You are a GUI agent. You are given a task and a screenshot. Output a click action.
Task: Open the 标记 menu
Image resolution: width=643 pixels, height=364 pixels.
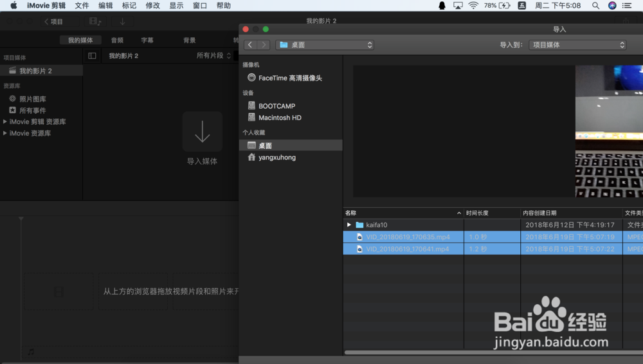(129, 5)
